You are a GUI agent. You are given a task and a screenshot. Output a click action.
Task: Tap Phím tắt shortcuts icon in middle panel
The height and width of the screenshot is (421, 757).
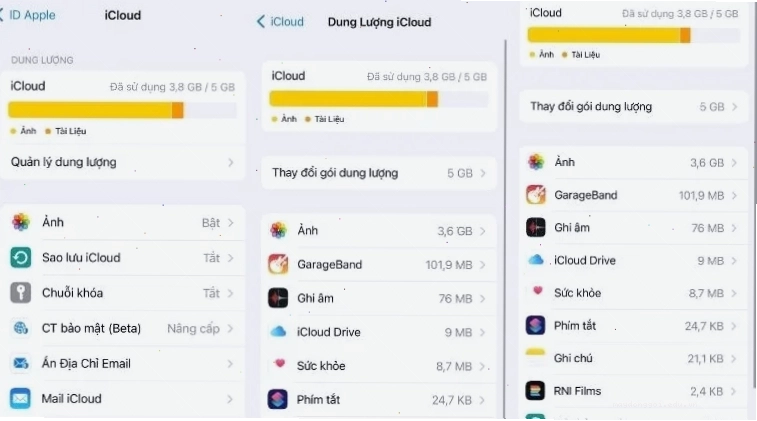coord(279,399)
